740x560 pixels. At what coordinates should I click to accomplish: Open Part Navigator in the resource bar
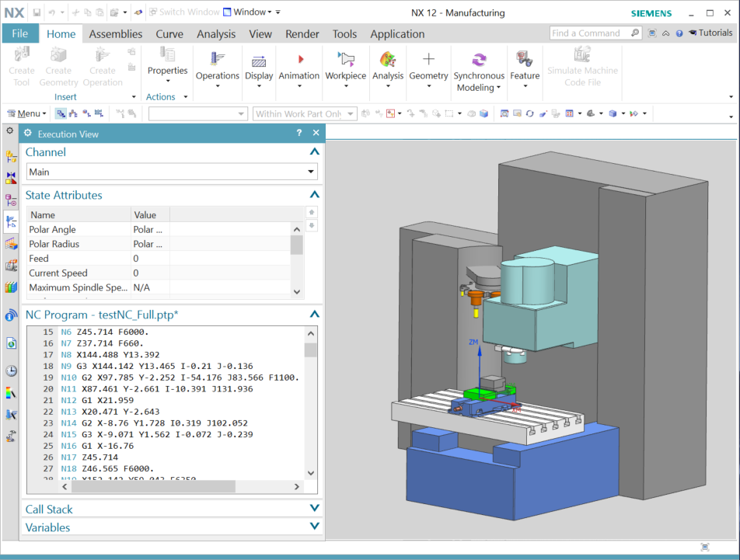(x=12, y=200)
